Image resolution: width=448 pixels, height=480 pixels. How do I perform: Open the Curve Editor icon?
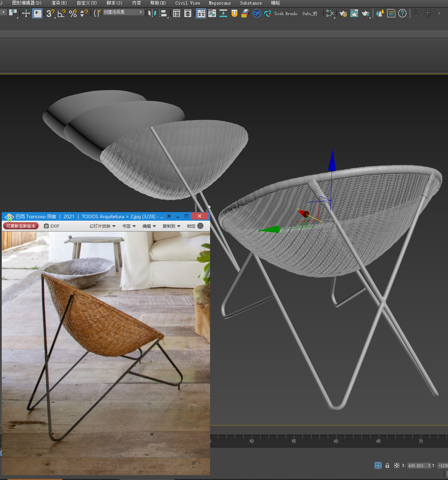click(x=212, y=14)
